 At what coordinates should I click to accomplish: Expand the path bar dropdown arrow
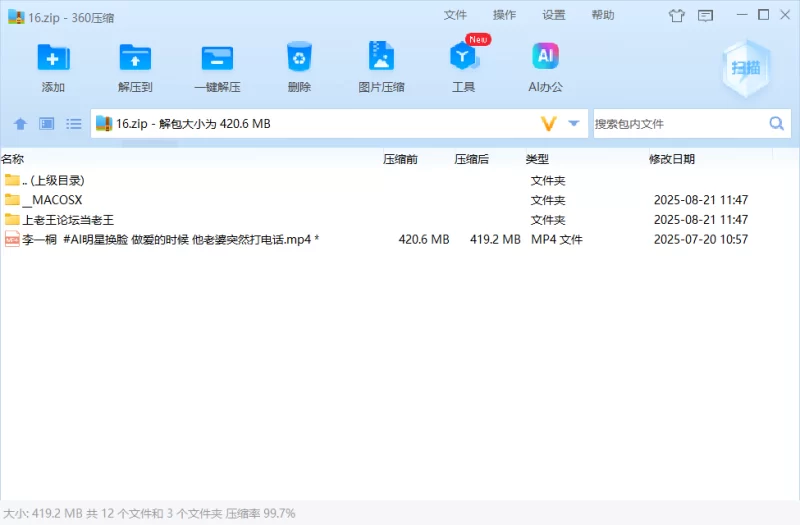coord(574,123)
